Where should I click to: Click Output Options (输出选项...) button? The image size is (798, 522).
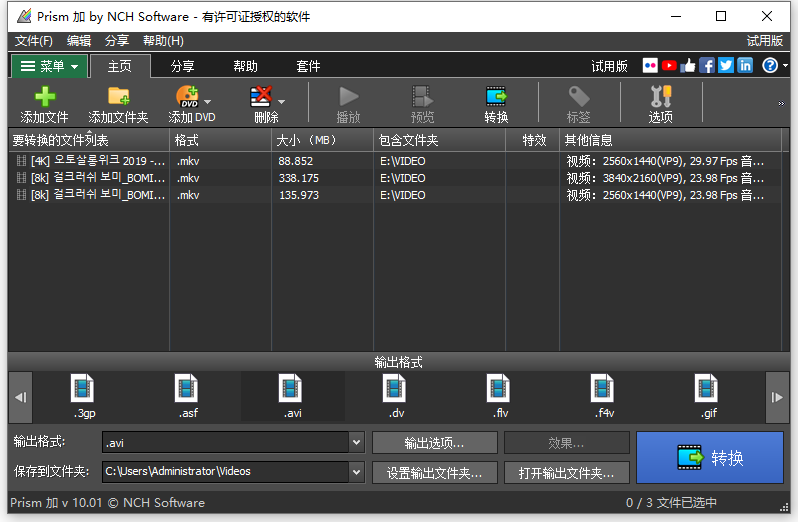(435, 443)
